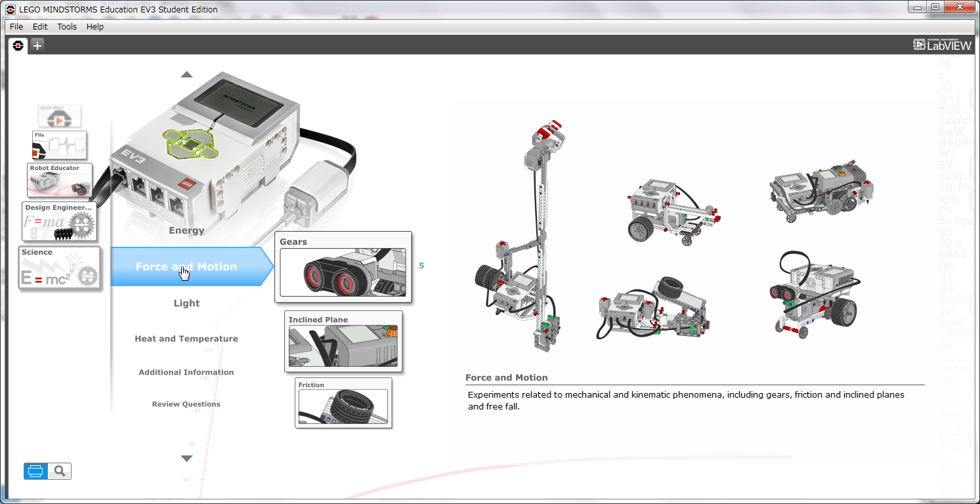Viewport: 980px width, 504px height.
Task: Maximize the EV3 window
Action: (x=935, y=7)
